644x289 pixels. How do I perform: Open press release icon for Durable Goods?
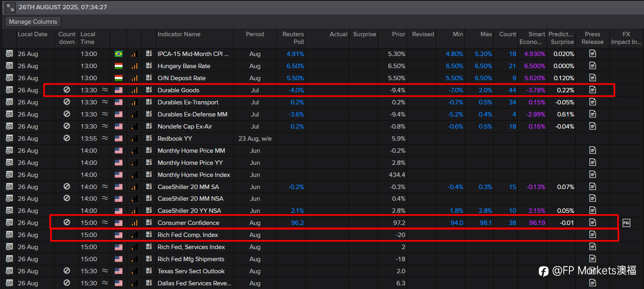(x=592, y=90)
